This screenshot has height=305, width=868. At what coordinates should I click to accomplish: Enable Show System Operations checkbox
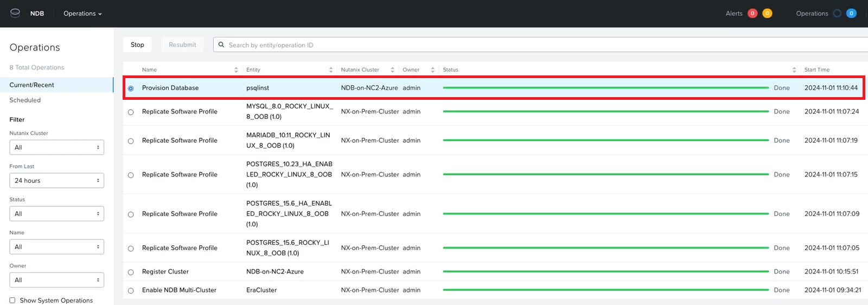coord(12,300)
